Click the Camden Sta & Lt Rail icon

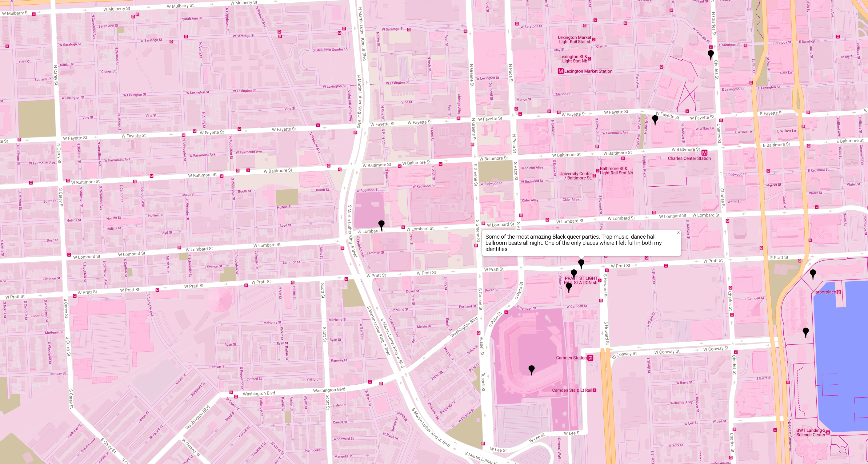click(x=594, y=390)
